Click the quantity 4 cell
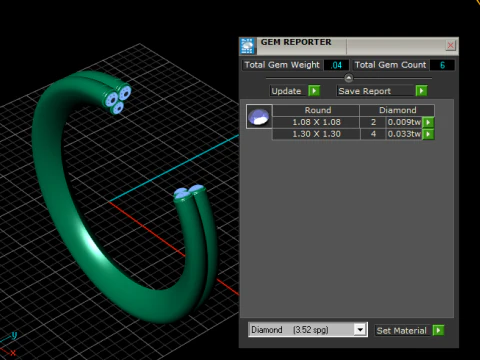This screenshot has height=360, width=480. [x=373, y=134]
